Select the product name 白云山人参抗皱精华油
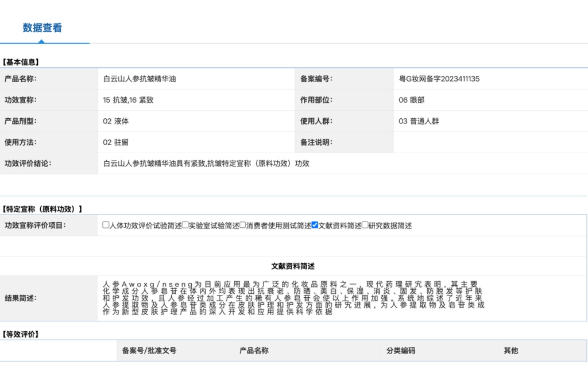 coord(140,79)
